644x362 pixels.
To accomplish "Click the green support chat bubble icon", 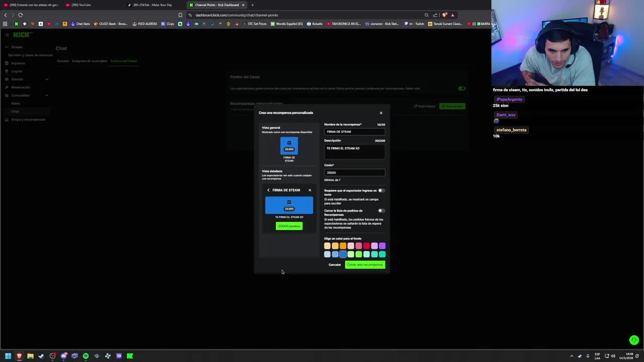I will [634, 340].
